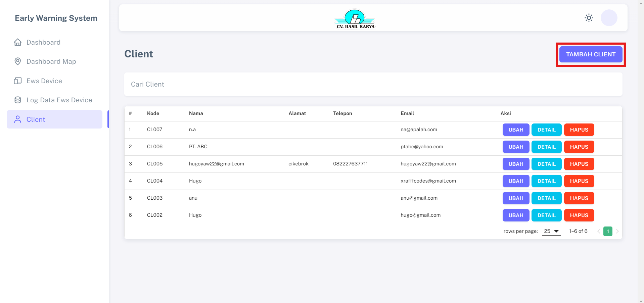Select page 1 in pagination
The height and width of the screenshot is (303, 644).
(x=608, y=231)
